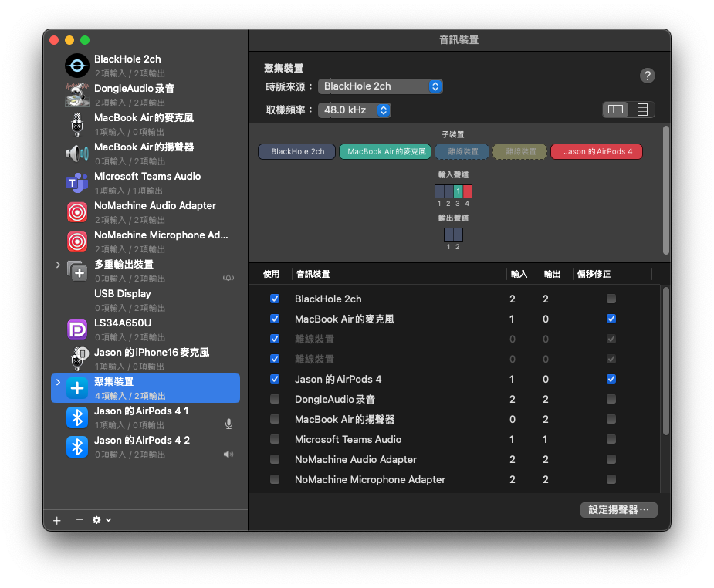Click the 偏移修正 column header

click(594, 274)
